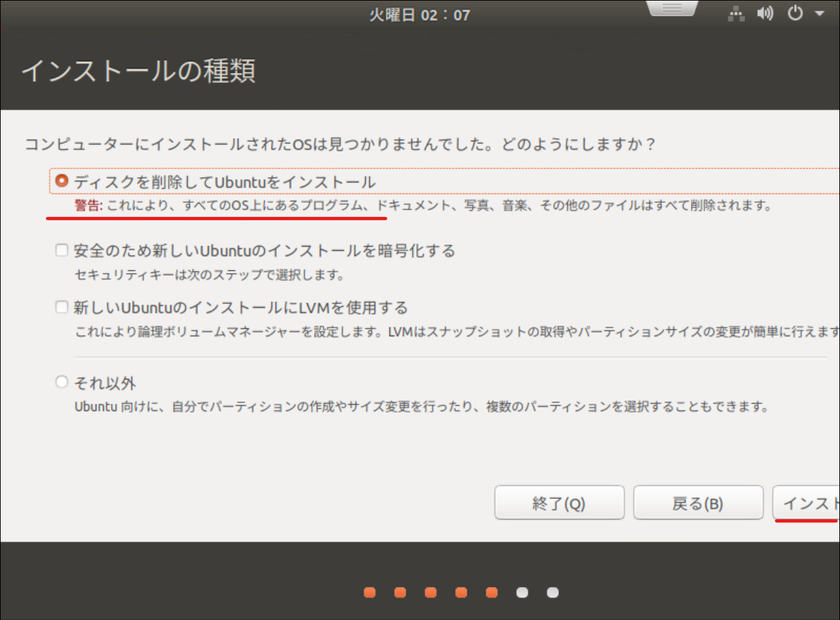Click the description beginning "Ubuntu 向けに、自分でパーティション"

point(422,407)
